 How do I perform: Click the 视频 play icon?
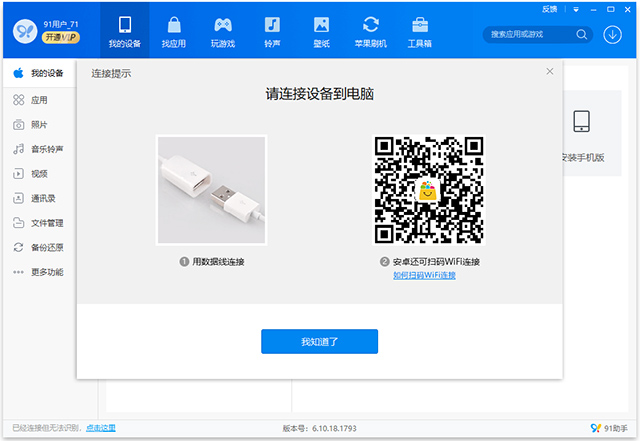coord(19,174)
